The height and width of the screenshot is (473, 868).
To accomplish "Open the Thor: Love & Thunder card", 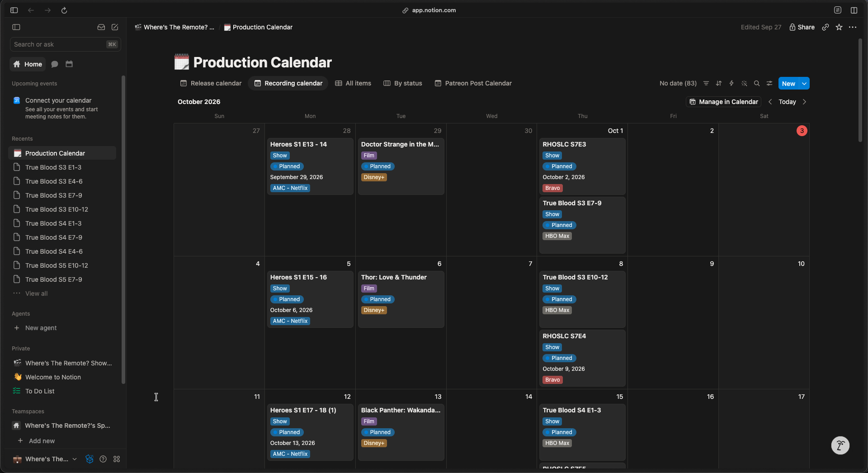I will coord(401,299).
